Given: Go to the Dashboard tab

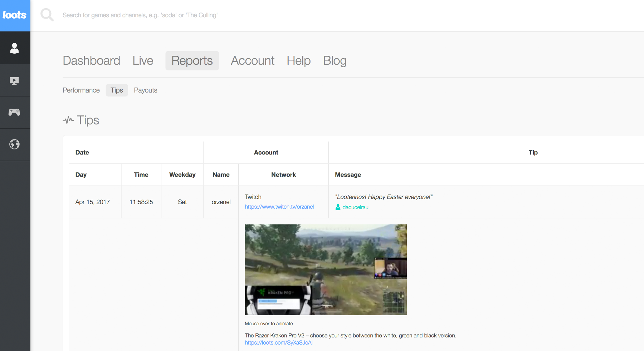Looking at the screenshot, I should pos(92,61).
